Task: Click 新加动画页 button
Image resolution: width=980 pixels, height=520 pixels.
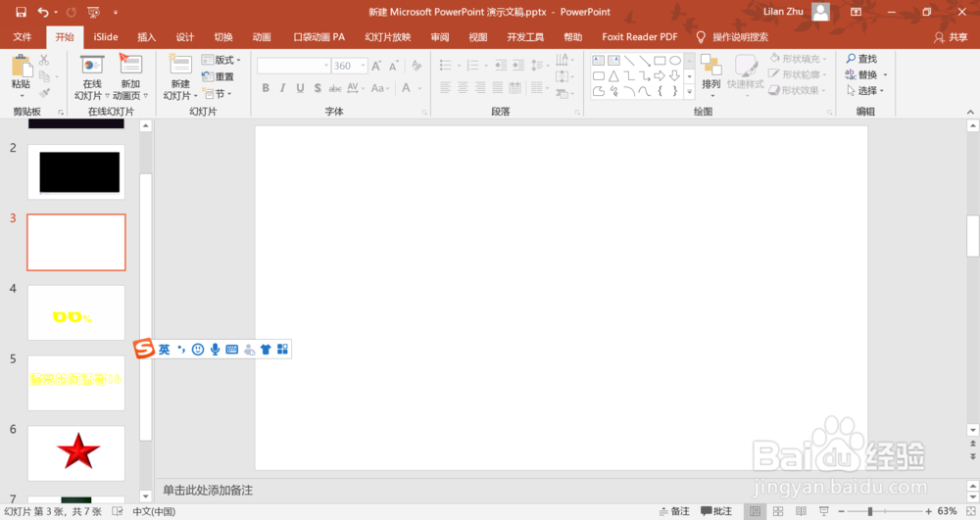Action: pos(130,77)
